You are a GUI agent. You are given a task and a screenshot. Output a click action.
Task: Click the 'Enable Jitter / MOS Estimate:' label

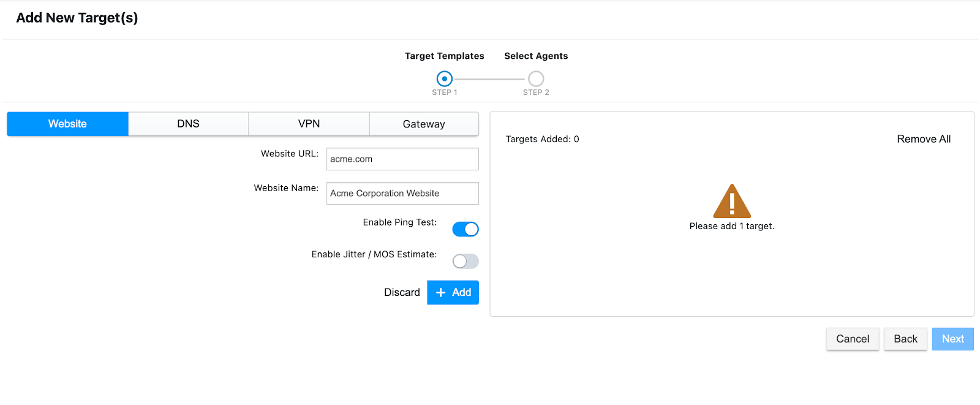point(374,254)
